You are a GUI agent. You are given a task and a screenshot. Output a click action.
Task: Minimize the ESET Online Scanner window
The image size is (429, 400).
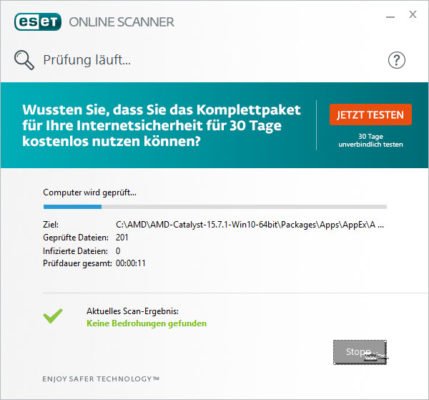click(390, 17)
